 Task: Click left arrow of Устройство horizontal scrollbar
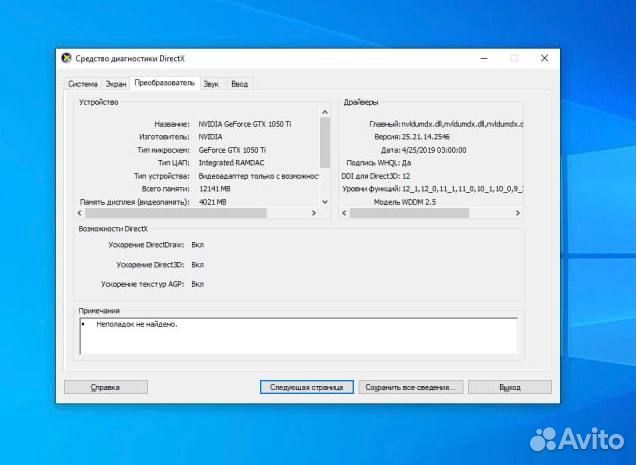pos(80,213)
